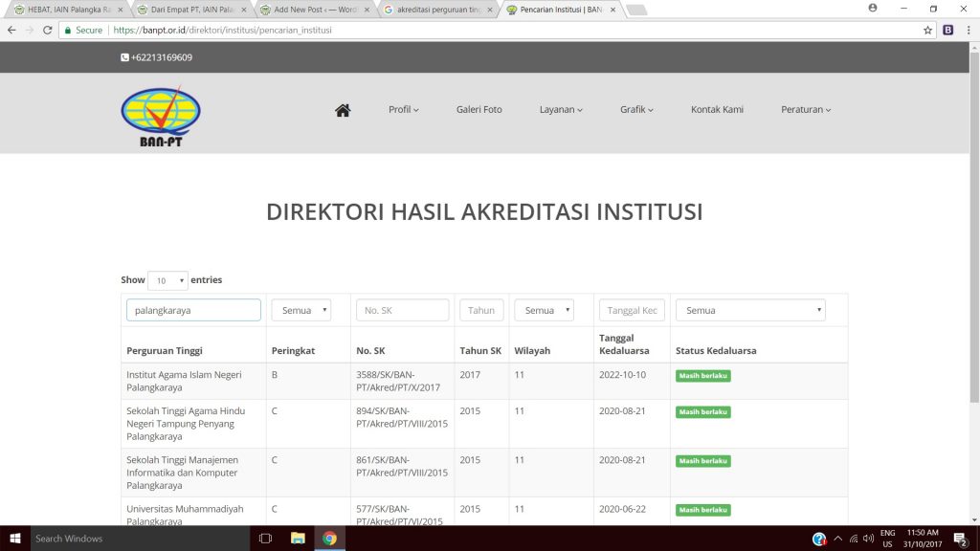The image size is (980, 551).
Task: Click the page vertical scrollbar
Action: pyautogui.click(x=974, y=228)
